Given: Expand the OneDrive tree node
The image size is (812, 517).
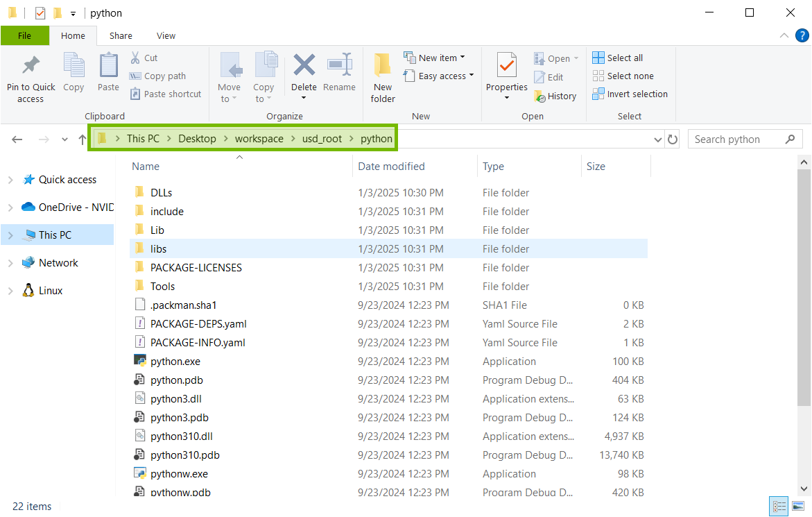Looking at the screenshot, I should point(10,207).
